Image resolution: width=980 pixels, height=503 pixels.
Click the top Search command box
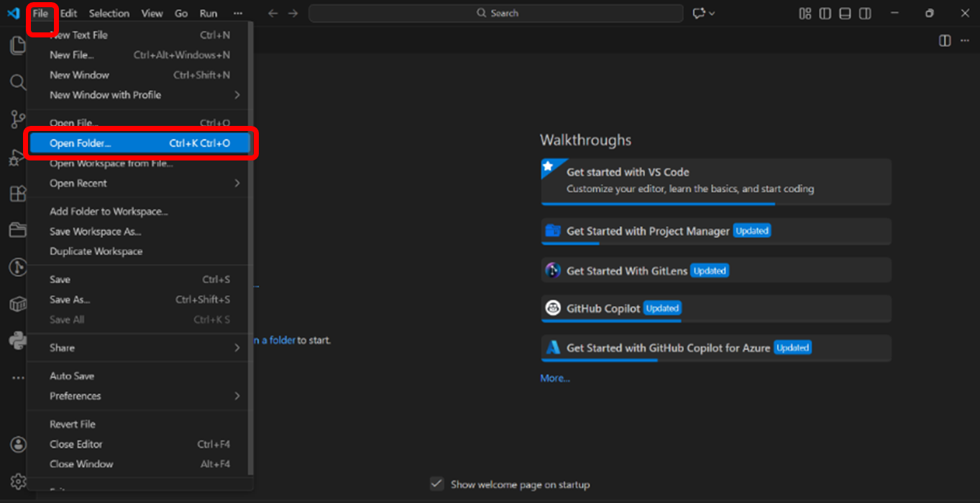pyautogui.click(x=496, y=13)
